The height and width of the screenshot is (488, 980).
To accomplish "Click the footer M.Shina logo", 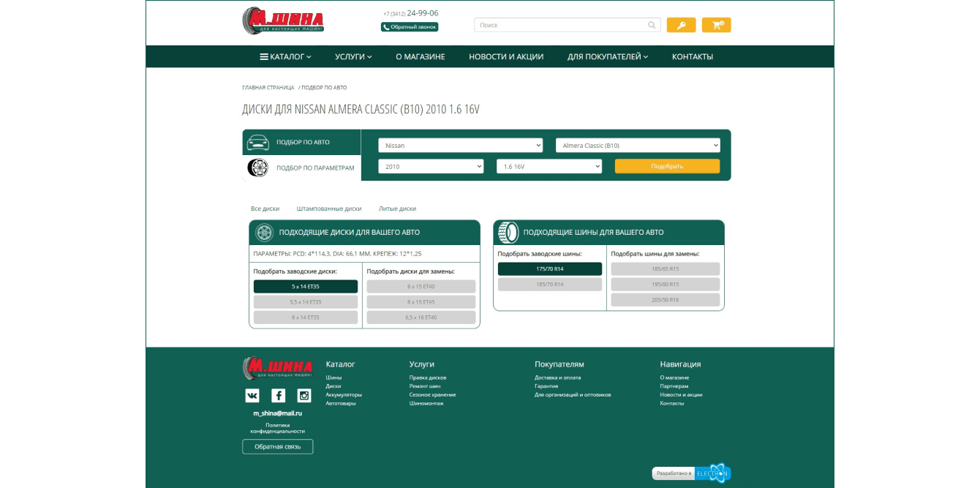I will [277, 367].
